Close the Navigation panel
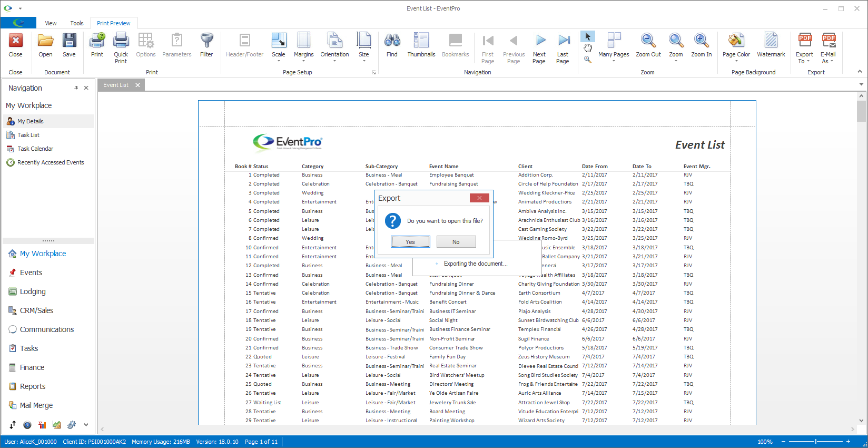Screen dimensions: 868x448 coord(86,88)
